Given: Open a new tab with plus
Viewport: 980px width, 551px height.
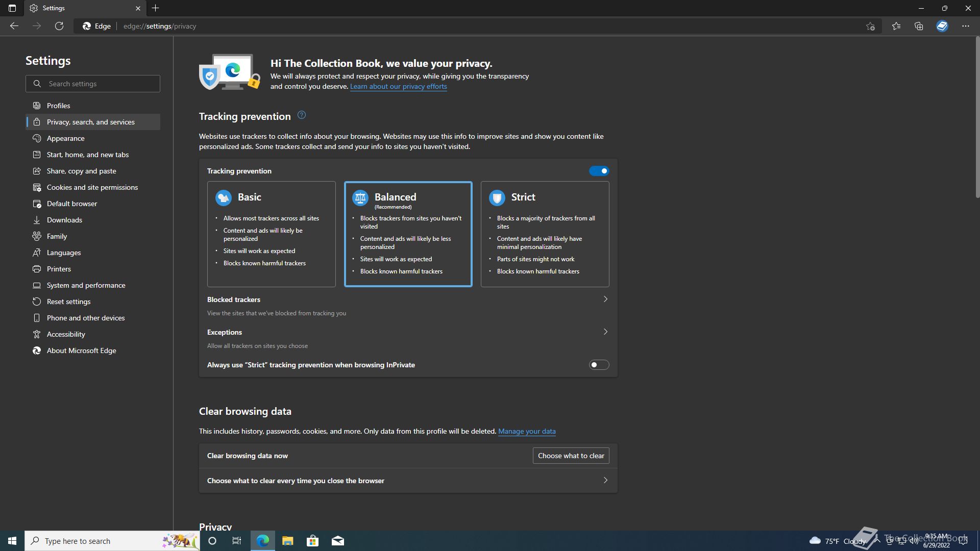Looking at the screenshot, I should pos(156,8).
